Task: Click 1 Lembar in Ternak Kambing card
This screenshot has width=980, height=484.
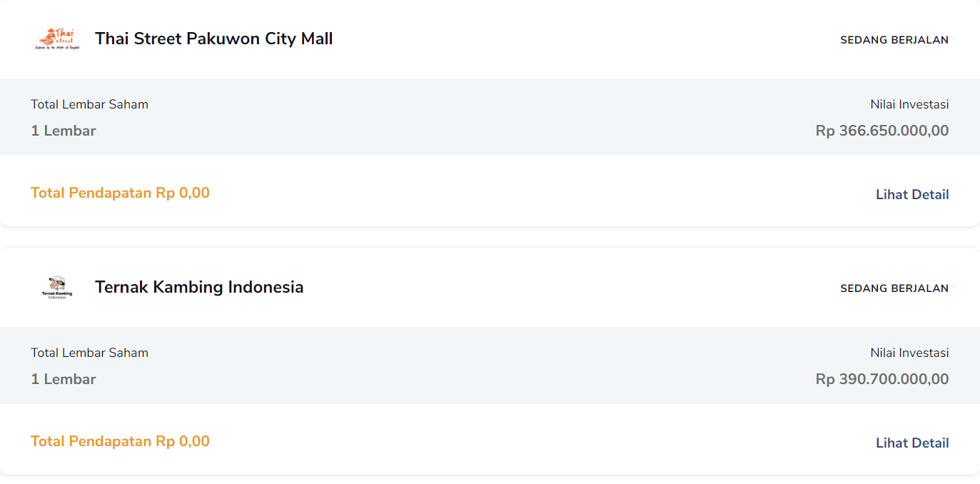Action: click(x=64, y=379)
